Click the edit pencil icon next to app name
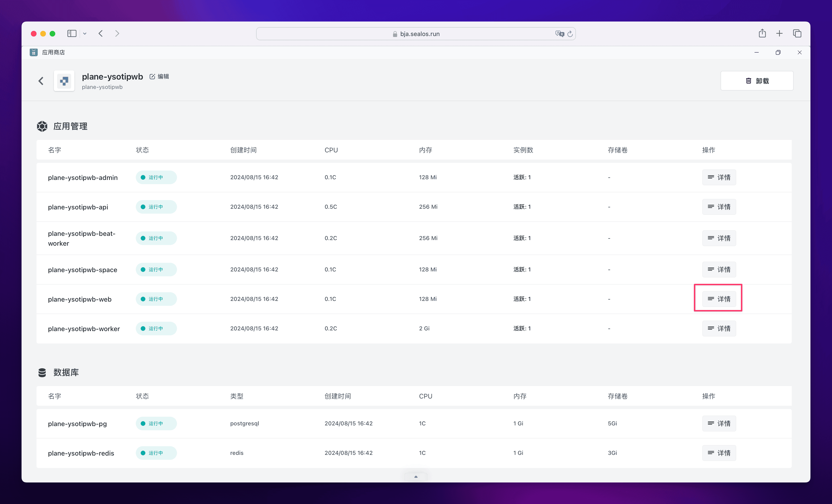This screenshot has width=832, height=504. pos(152,77)
